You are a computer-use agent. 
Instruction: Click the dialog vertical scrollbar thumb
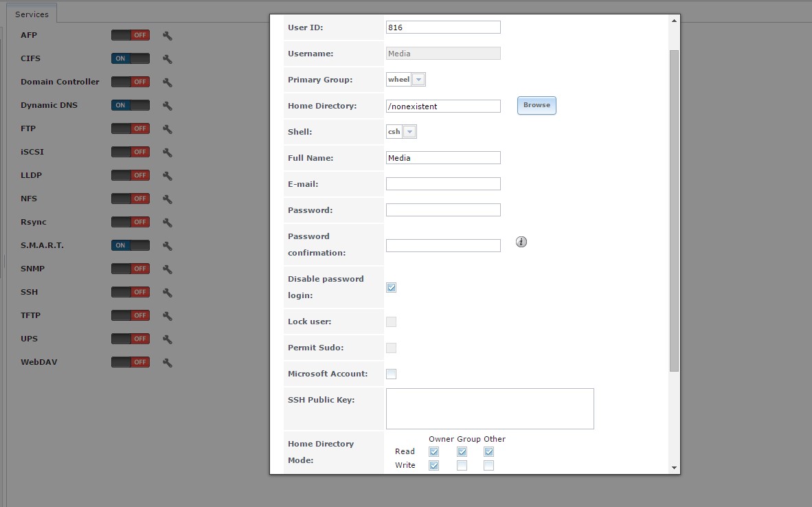674,211
